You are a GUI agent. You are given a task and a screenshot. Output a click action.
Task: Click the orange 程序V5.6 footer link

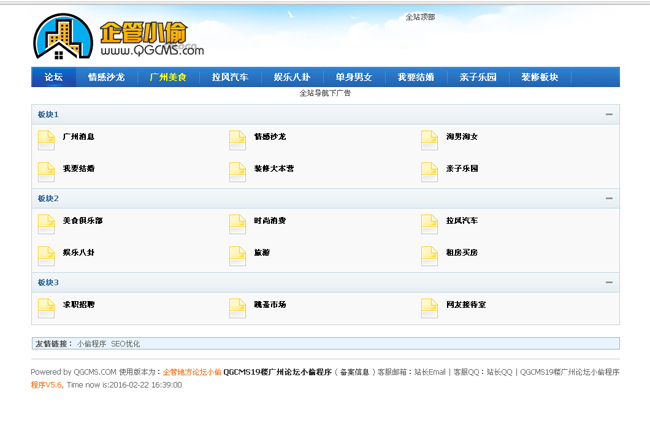tap(46, 385)
